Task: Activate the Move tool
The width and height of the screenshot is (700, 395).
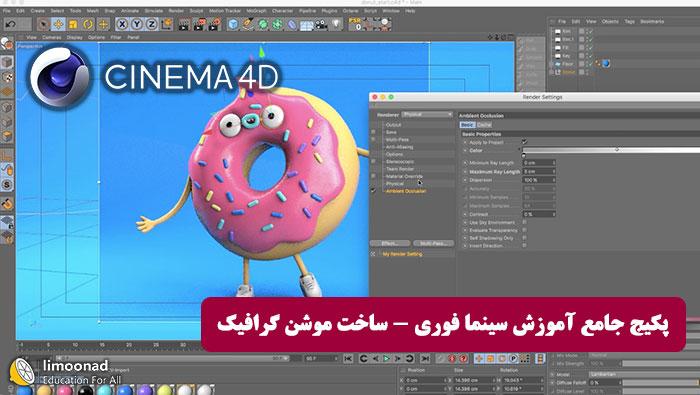Action: tap(58, 24)
